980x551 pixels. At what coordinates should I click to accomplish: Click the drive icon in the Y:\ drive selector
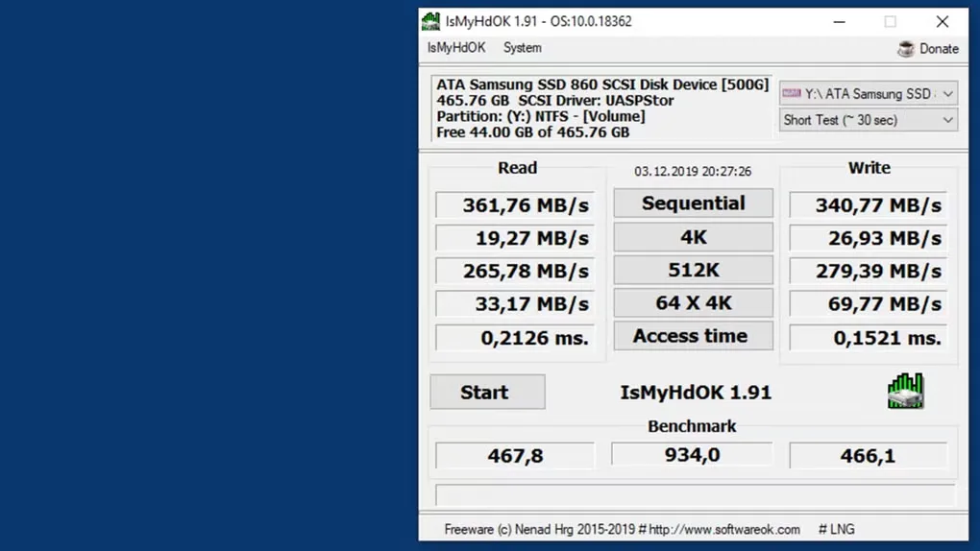792,94
